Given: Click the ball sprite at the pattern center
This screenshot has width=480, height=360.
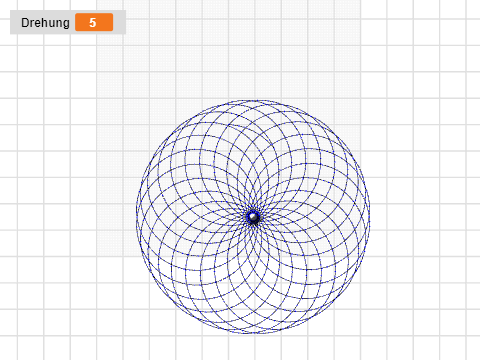Looking at the screenshot, I should click(x=253, y=217).
